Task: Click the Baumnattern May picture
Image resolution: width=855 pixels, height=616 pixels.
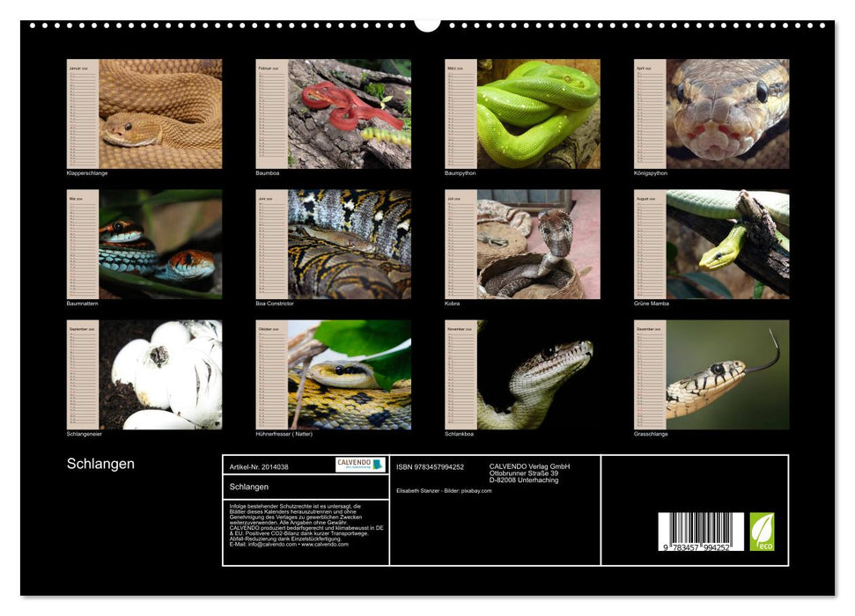Action: click(160, 244)
